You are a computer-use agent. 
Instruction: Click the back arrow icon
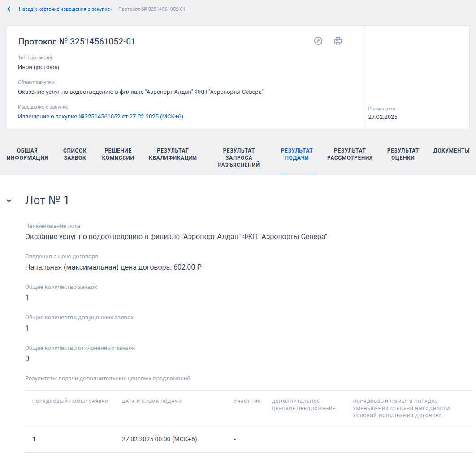(x=10, y=9)
